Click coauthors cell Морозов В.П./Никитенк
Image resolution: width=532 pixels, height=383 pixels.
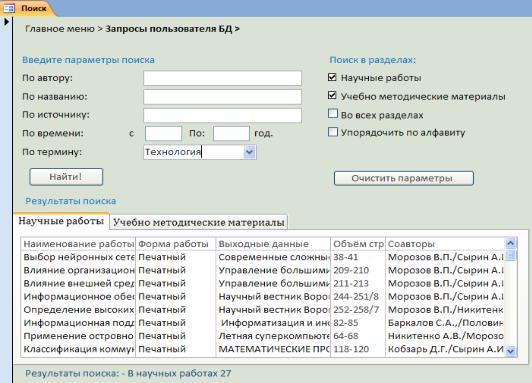(446, 310)
